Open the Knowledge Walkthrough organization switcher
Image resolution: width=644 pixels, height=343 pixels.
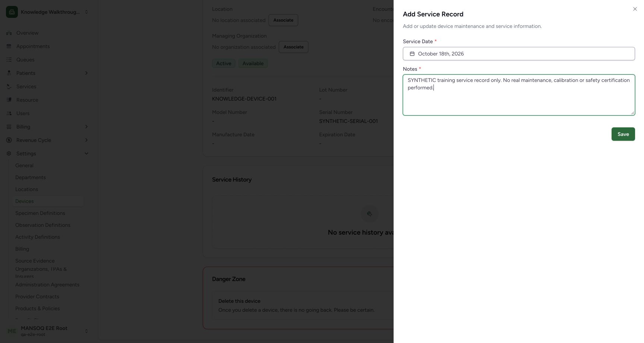click(48, 12)
